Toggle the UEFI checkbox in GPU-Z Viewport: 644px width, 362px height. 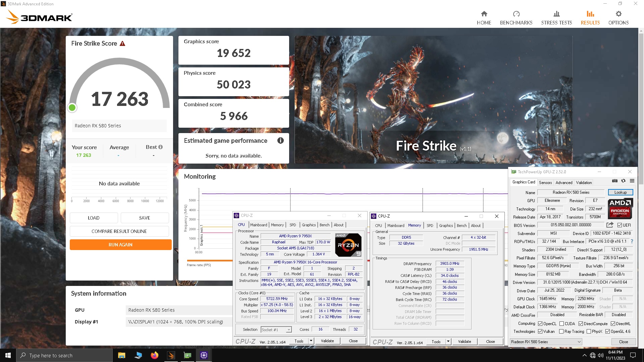pos(620,225)
